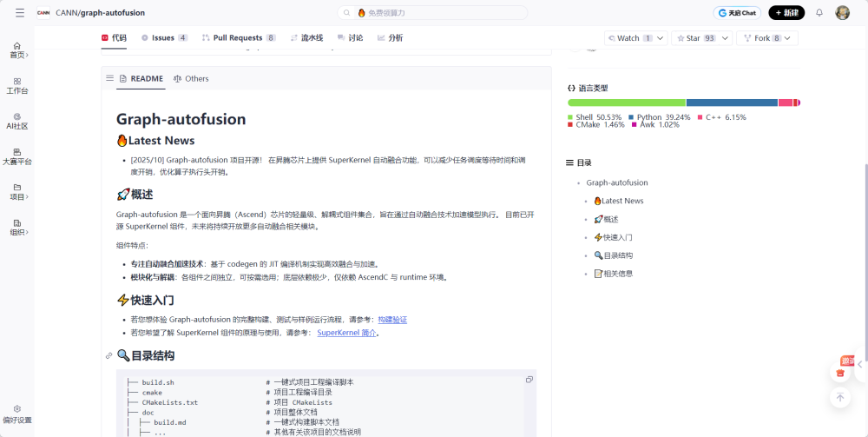Expand the Watch dropdown arrow
This screenshot has width=868, height=437.
click(661, 38)
